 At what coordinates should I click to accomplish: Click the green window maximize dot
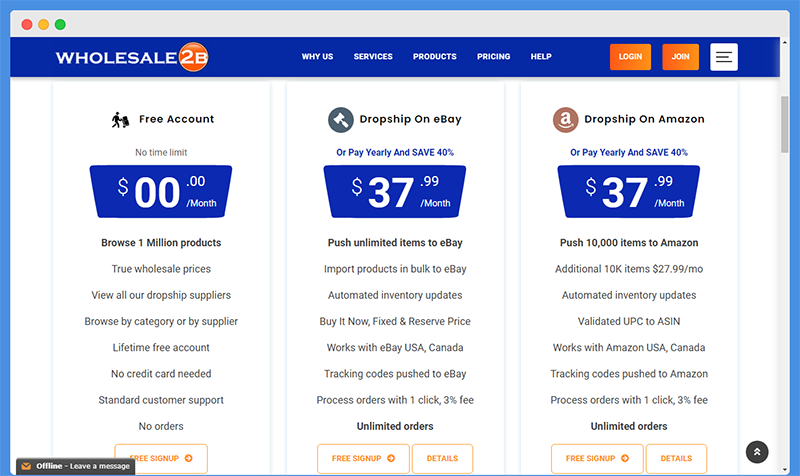click(x=60, y=24)
